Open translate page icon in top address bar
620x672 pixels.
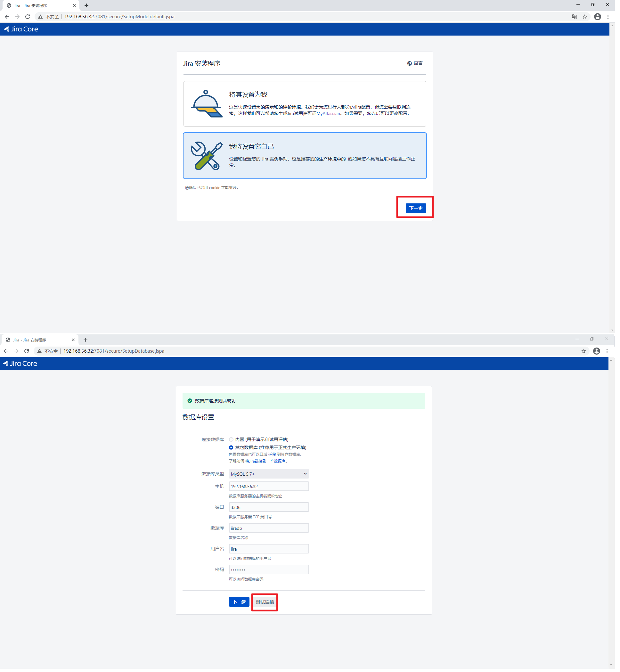(x=578, y=17)
